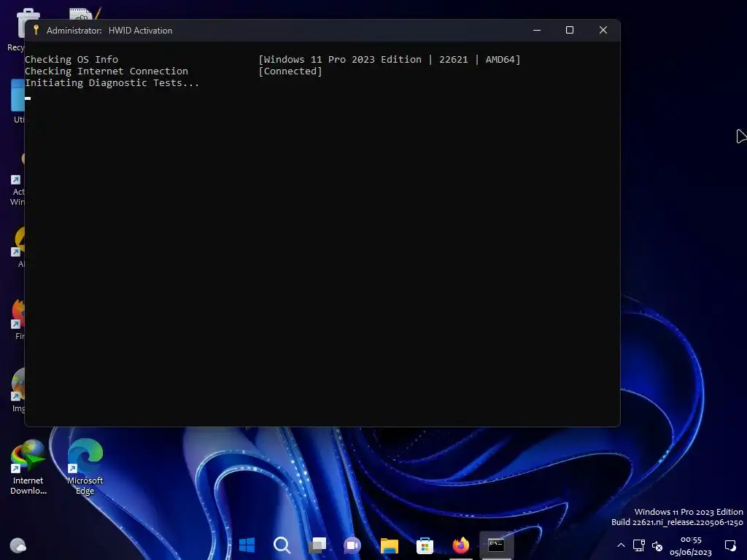Open the Chat taskbar icon
Screen dimensions: 747x560
[x=352, y=545]
